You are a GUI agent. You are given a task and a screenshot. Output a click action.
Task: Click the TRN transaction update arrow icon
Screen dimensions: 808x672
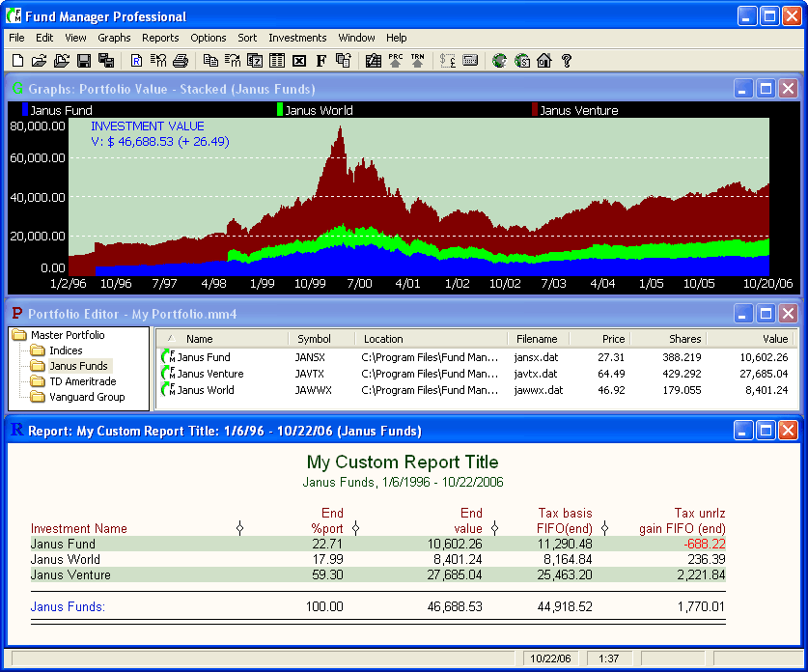(x=417, y=61)
